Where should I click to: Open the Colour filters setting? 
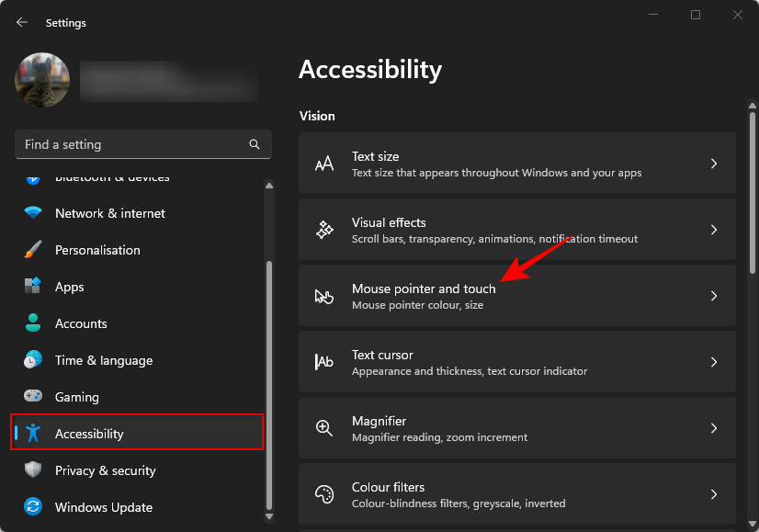coord(517,494)
